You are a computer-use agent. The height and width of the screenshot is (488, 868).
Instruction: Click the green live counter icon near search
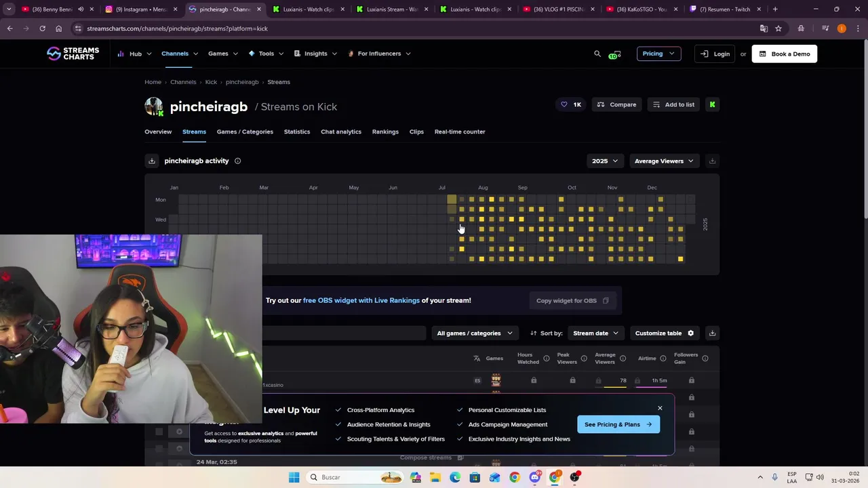(x=614, y=54)
